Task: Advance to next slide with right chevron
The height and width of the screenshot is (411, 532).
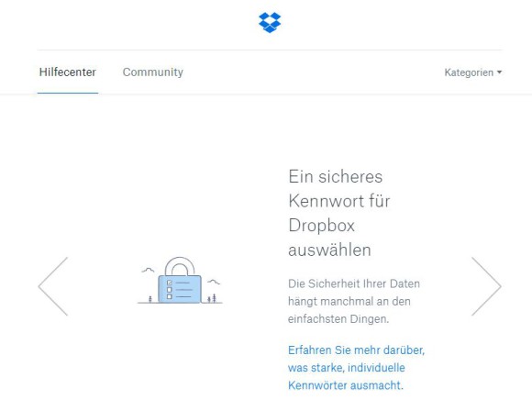Action: click(486, 286)
